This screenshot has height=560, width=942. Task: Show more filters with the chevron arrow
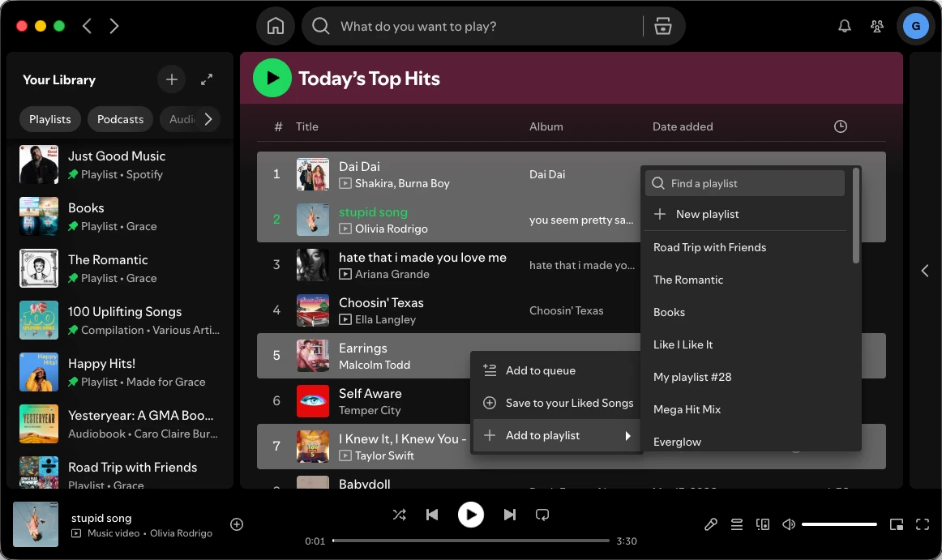coord(208,119)
